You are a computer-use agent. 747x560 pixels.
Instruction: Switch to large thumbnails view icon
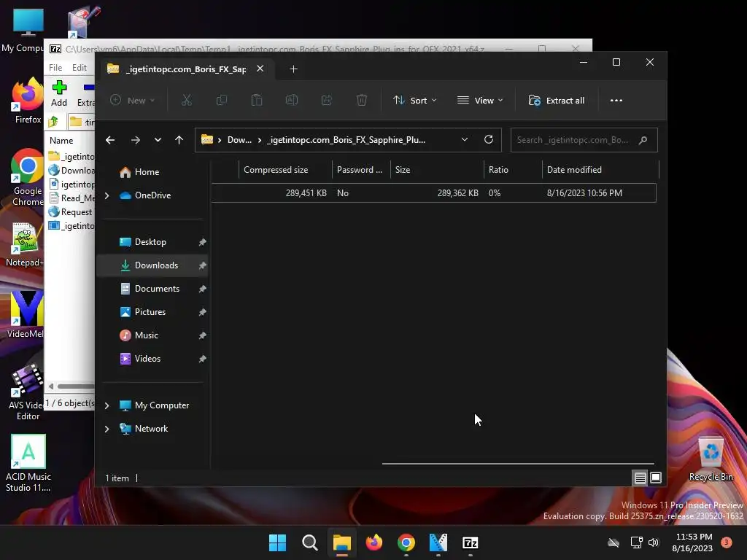pos(656,478)
